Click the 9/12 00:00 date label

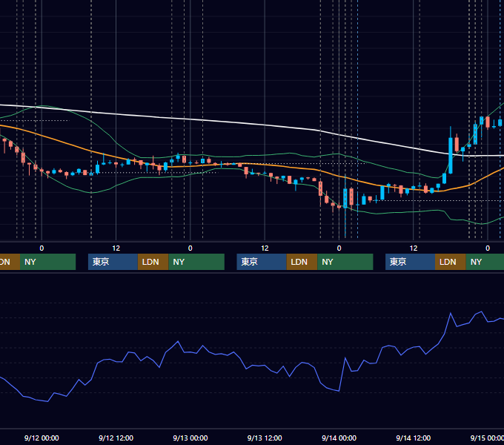tap(42, 438)
